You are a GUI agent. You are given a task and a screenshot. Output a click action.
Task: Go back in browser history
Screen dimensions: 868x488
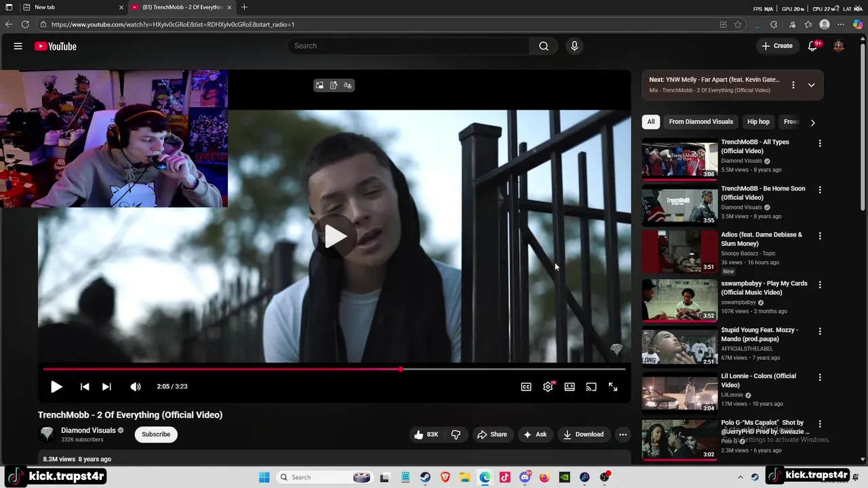9,24
